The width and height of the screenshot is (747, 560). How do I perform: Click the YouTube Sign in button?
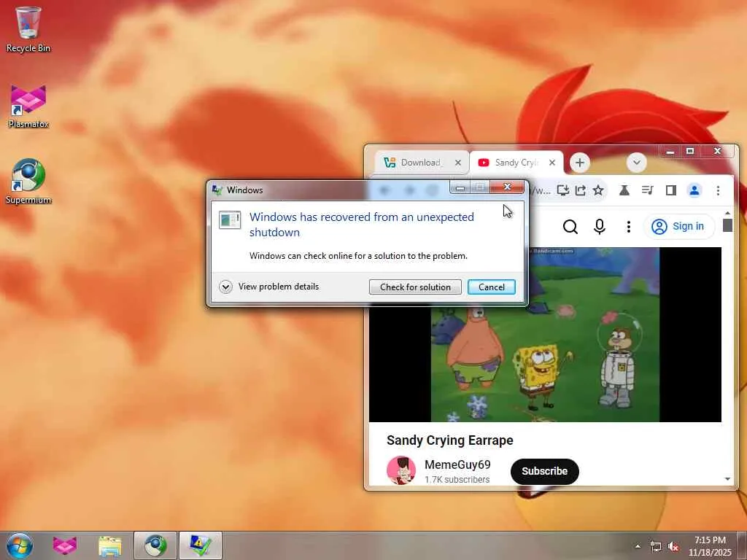(678, 226)
